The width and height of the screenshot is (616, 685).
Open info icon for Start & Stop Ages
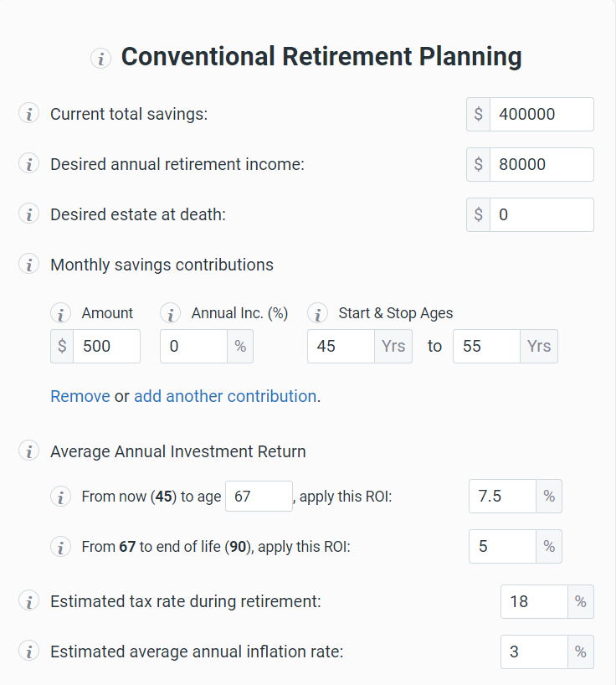pyautogui.click(x=318, y=314)
